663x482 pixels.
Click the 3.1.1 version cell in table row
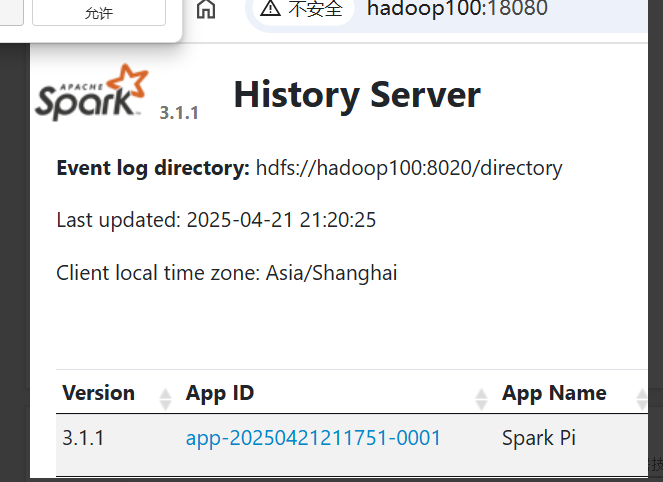click(83, 438)
